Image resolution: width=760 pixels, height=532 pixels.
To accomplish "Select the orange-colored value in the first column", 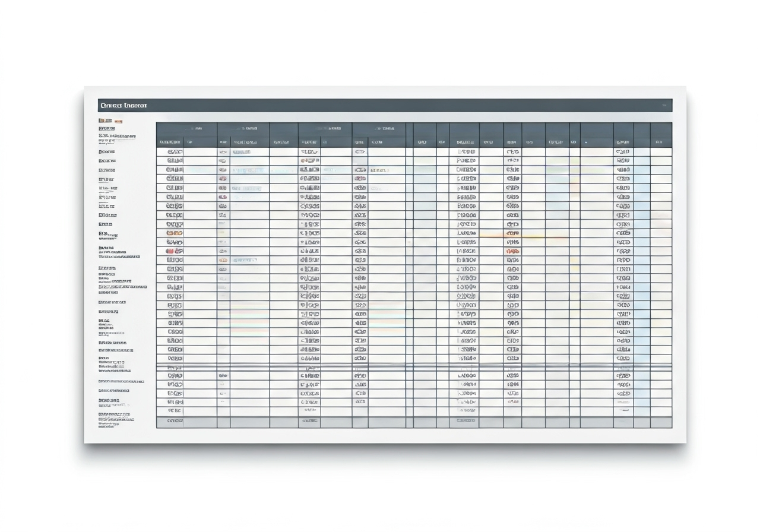I will [175, 233].
